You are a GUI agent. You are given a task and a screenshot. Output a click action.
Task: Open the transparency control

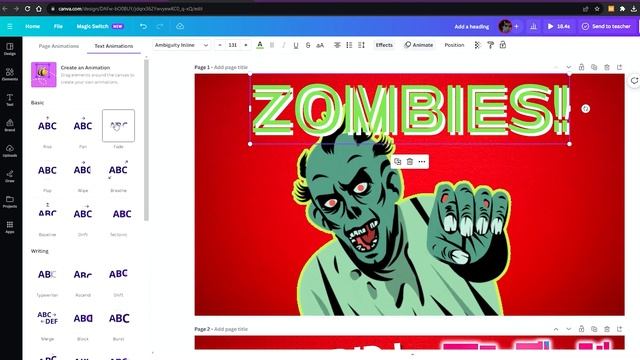coord(478,45)
